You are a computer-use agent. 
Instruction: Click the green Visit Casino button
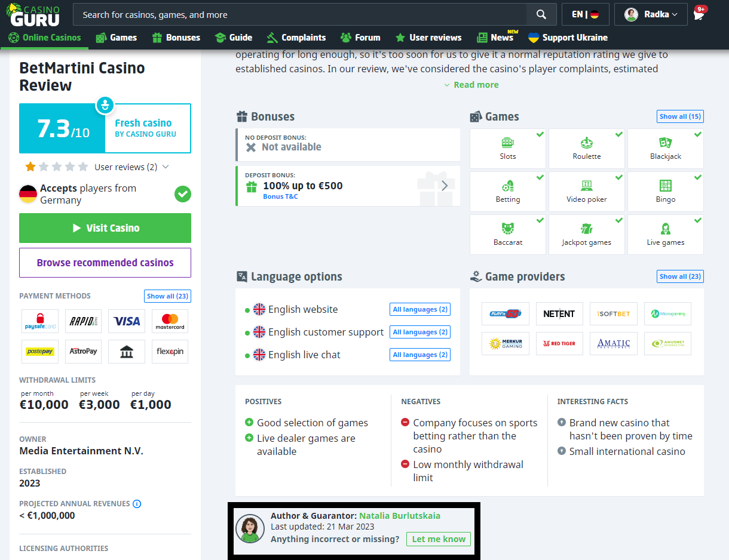point(105,228)
